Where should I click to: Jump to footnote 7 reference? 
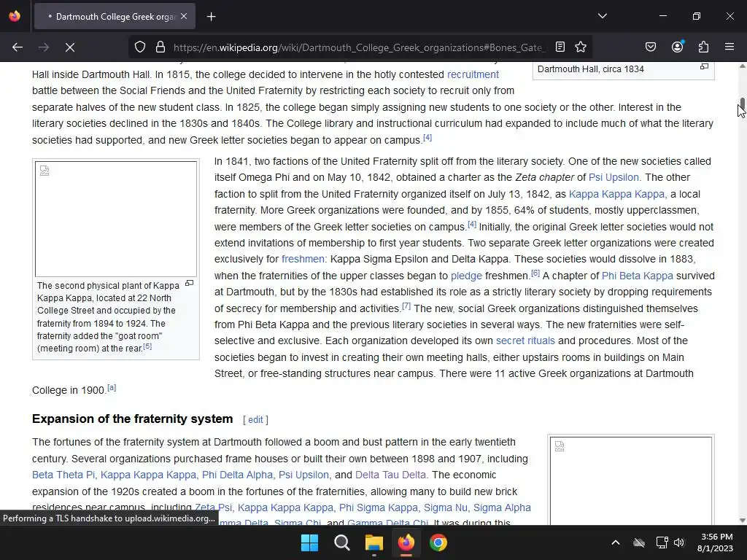click(x=406, y=306)
